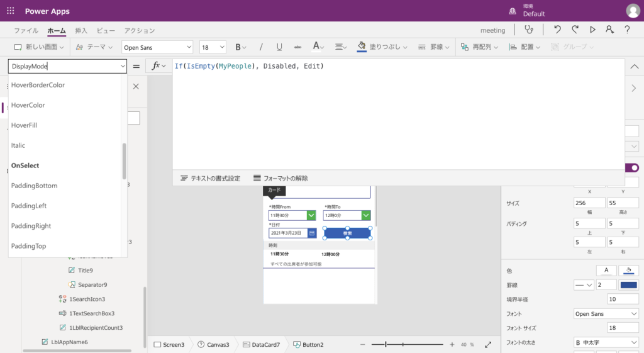Open fill color 塗りつぶし menu
Image resolution: width=644 pixels, height=353 pixels.
(382, 47)
